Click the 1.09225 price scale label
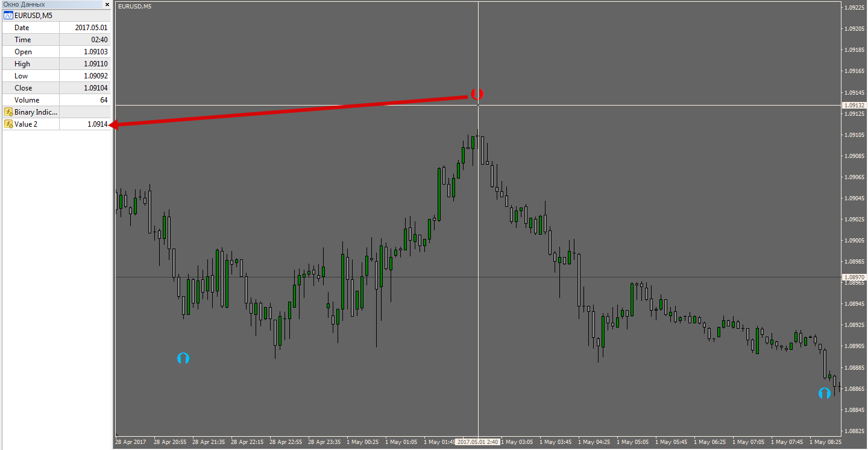Image resolution: width=868 pixels, height=450 pixels. click(x=855, y=7)
